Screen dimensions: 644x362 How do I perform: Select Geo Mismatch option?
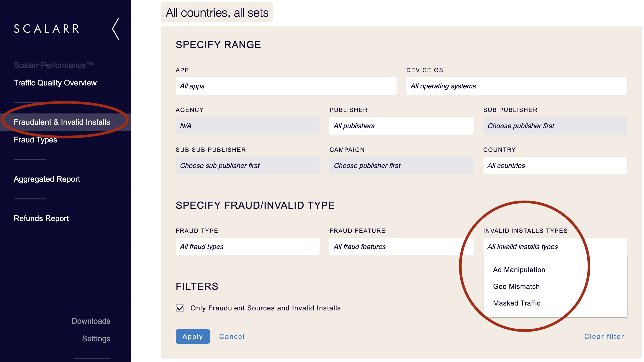coord(516,286)
